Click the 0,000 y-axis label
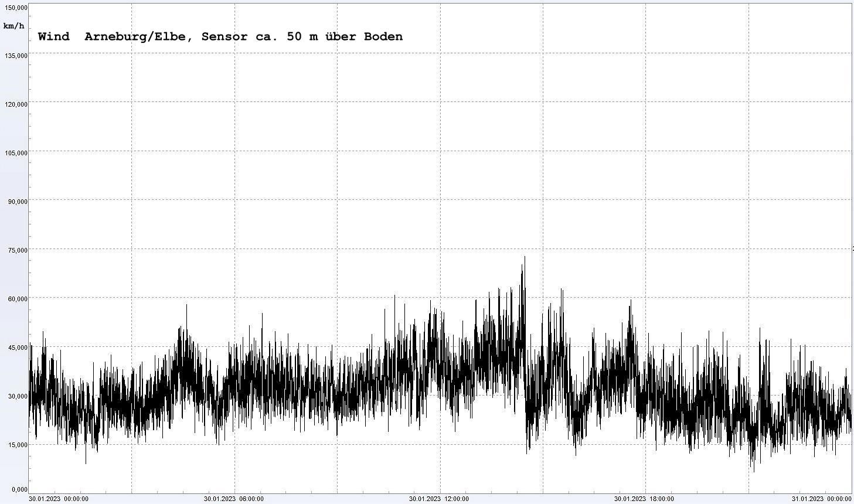 tap(19, 489)
